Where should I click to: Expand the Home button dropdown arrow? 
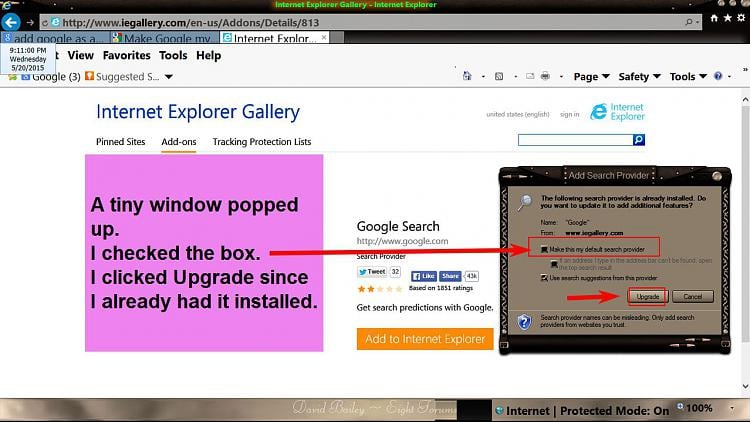483,77
